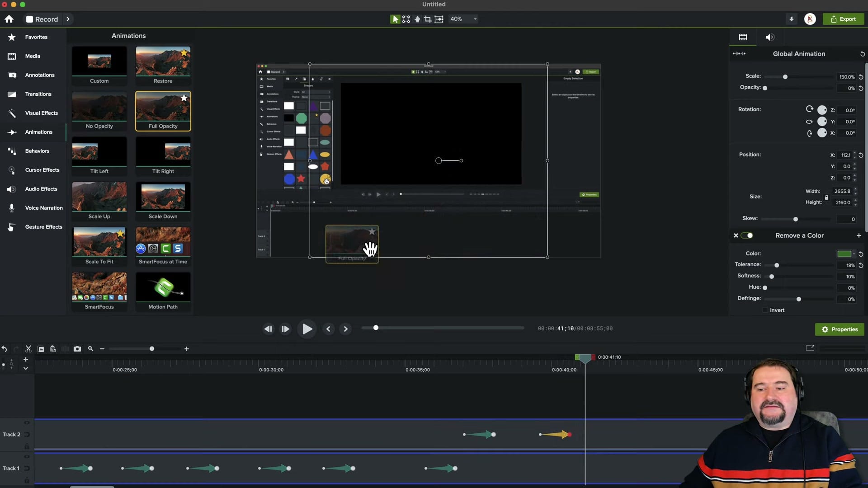Click the green Color swatch in Remove a Color
The width and height of the screenshot is (868, 488).
coord(845,254)
